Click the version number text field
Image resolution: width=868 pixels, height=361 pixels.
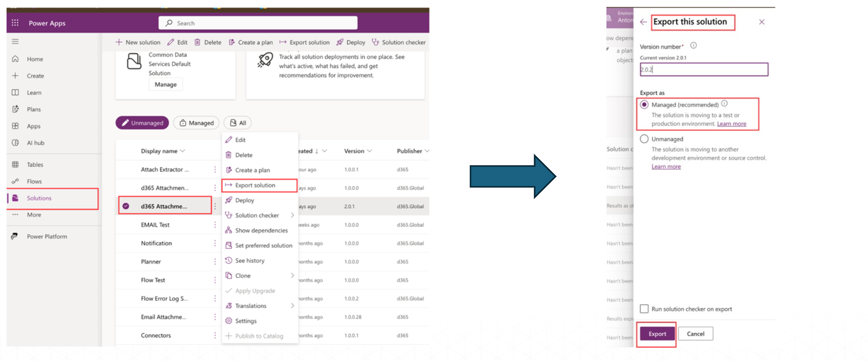coord(703,70)
